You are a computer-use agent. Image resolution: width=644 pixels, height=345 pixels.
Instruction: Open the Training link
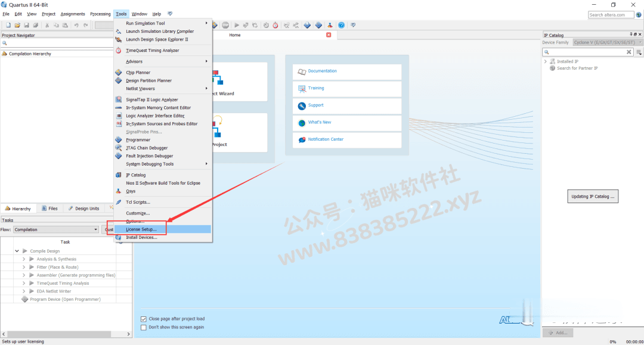pyautogui.click(x=316, y=88)
